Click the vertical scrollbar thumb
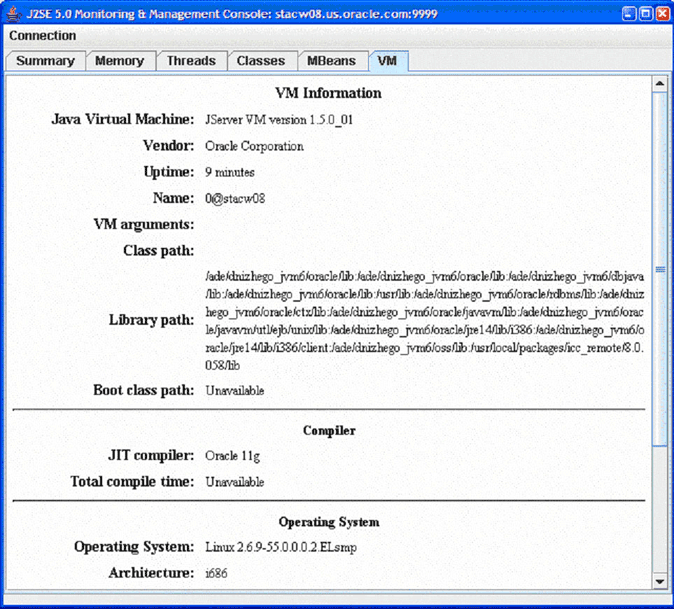674x609 pixels. [660, 270]
